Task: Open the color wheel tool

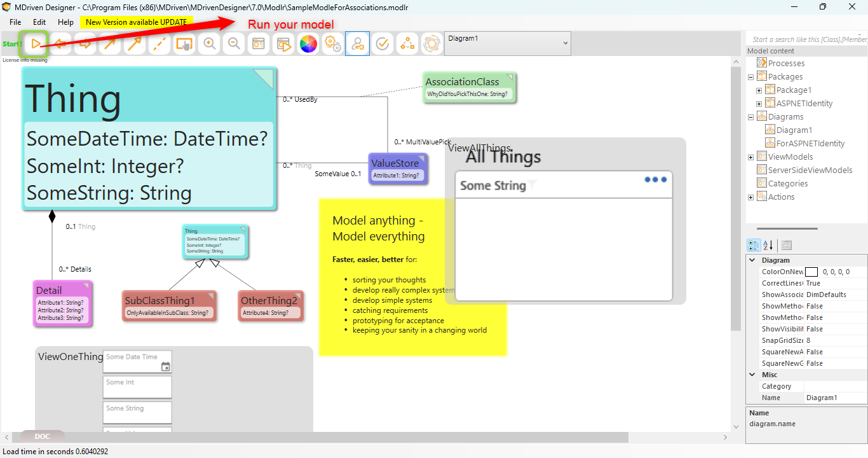Action: [308, 44]
